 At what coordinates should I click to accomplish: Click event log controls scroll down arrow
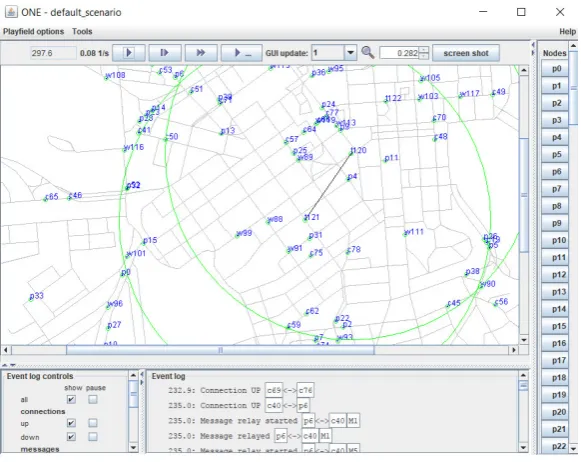click(134, 448)
